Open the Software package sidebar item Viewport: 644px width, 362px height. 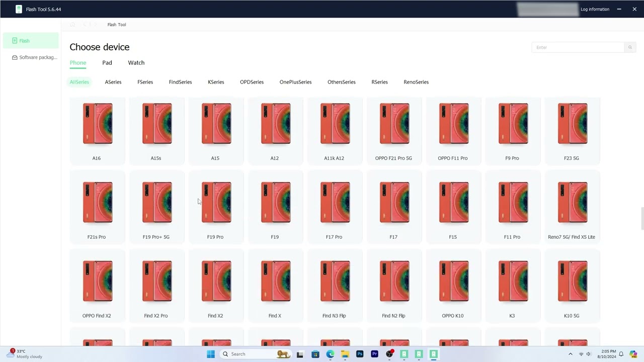(34, 57)
